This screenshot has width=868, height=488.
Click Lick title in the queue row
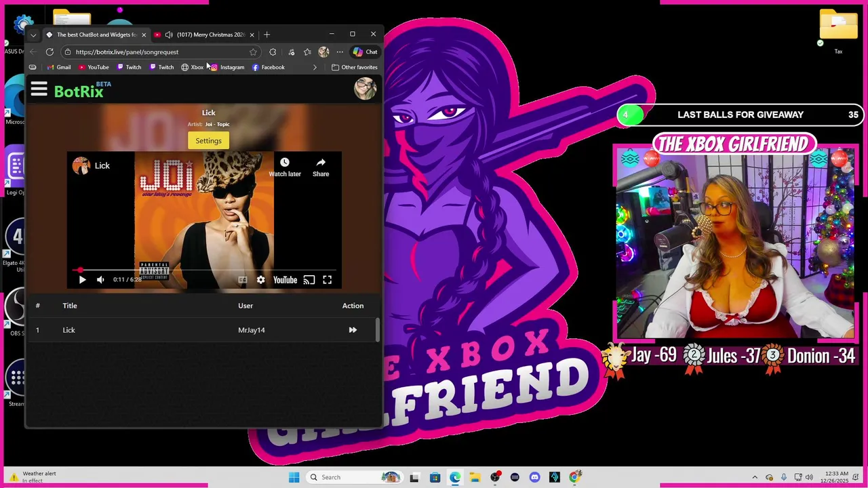coord(69,330)
